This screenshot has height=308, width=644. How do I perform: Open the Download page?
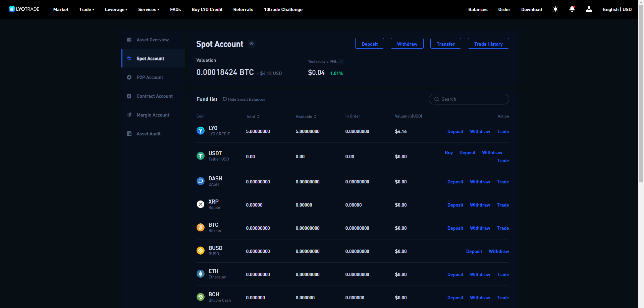pos(531,9)
